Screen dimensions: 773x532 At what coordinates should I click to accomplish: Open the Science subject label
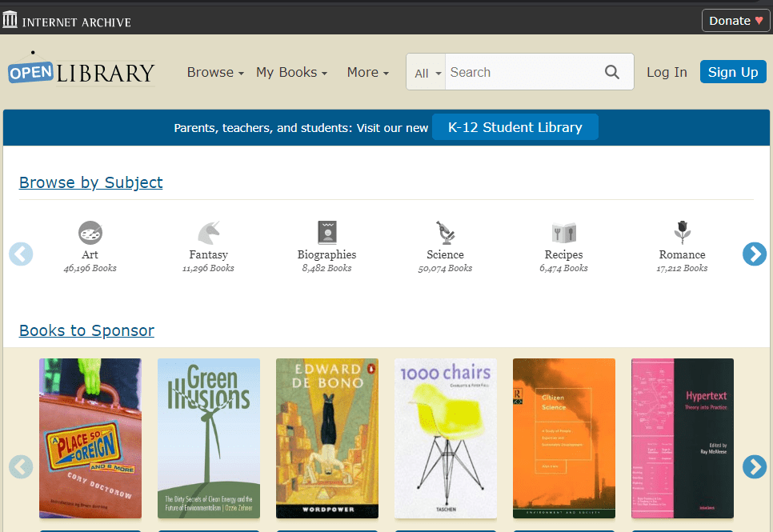[x=445, y=254]
